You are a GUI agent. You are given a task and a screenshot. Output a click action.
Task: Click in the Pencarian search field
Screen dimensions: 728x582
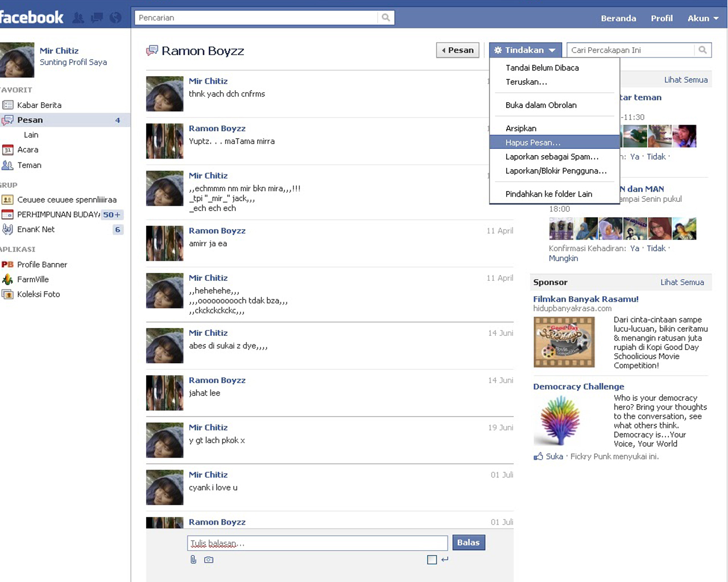coord(256,18)
